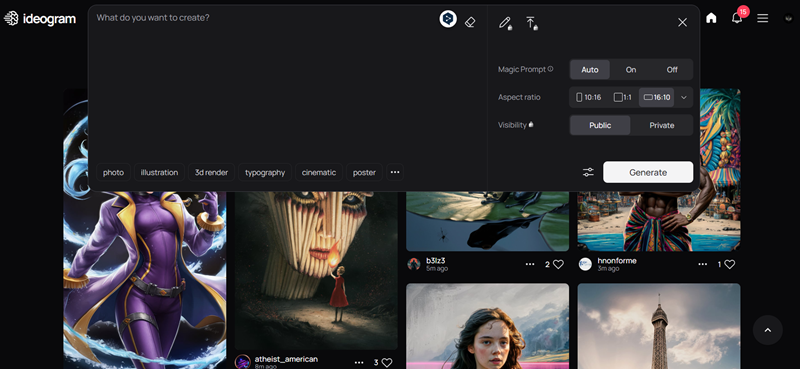Open more options for hnonforme post
Image resolution: width=800 pixels, height=369 pixels.
pos(703,264)
